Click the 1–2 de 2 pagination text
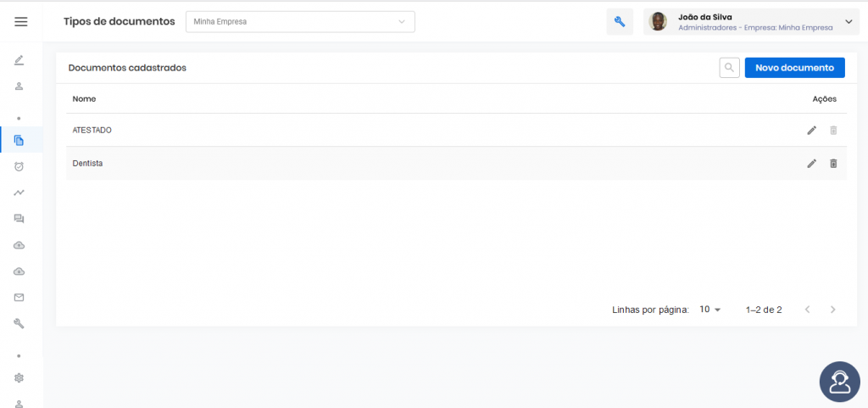The image size is (868, 408). point(764,310)
